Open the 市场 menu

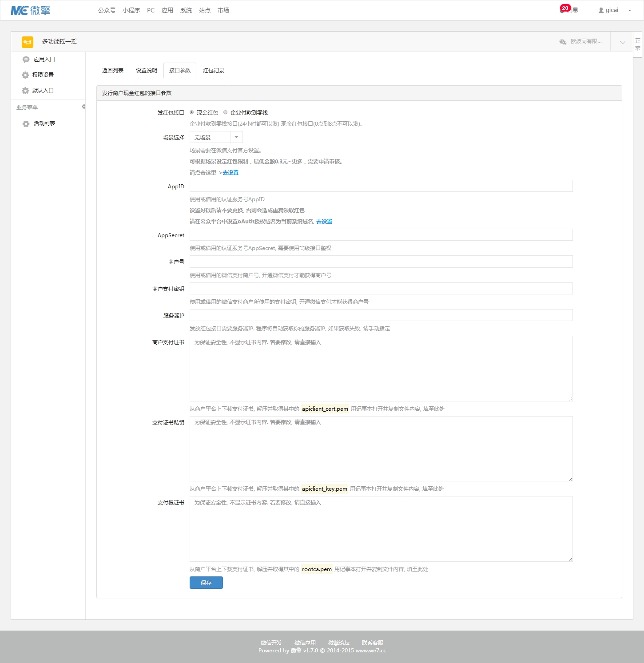[223, 10]
